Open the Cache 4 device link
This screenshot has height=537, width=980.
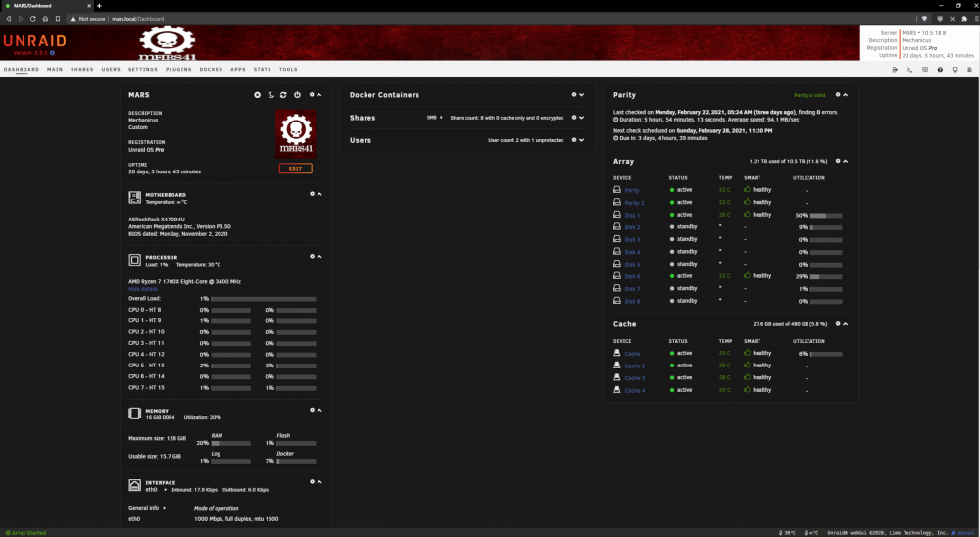coord(635,390)
